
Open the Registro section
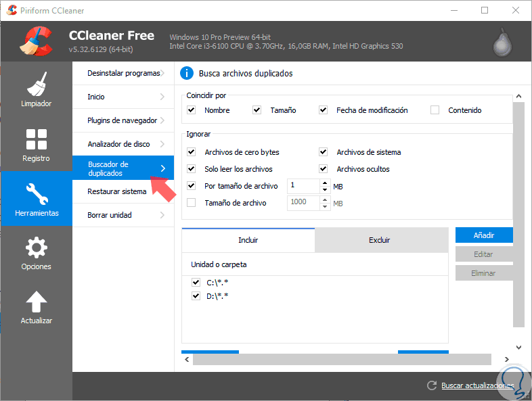[36, 145]
